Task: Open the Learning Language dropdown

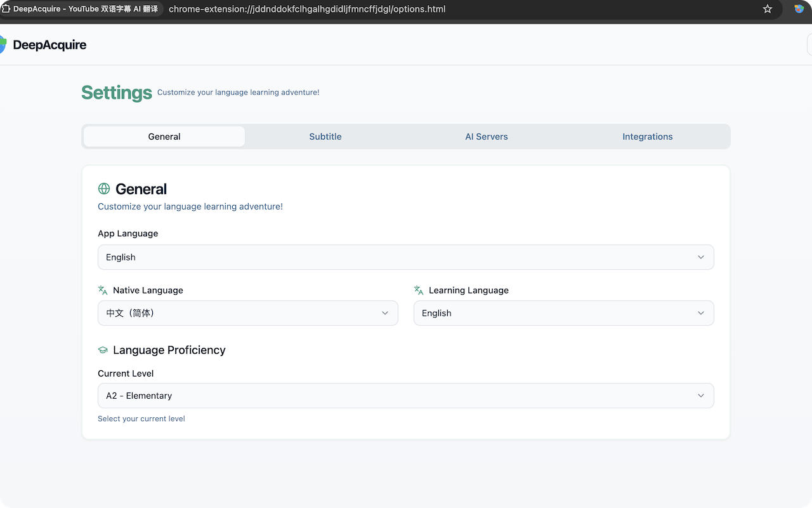Action: point(563,313)
